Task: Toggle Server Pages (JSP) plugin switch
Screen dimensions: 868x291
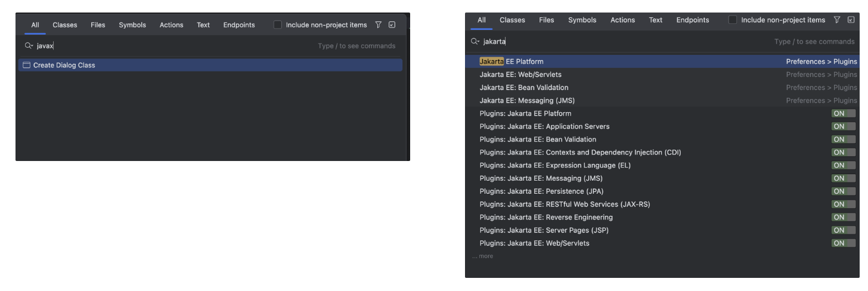Action: point(844,230)
